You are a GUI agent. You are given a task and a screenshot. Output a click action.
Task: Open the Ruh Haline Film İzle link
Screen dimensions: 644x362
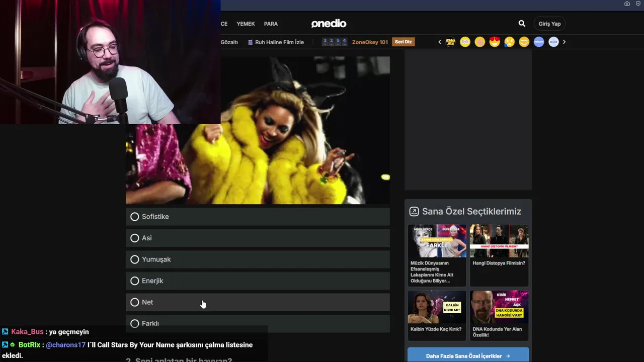276,42
